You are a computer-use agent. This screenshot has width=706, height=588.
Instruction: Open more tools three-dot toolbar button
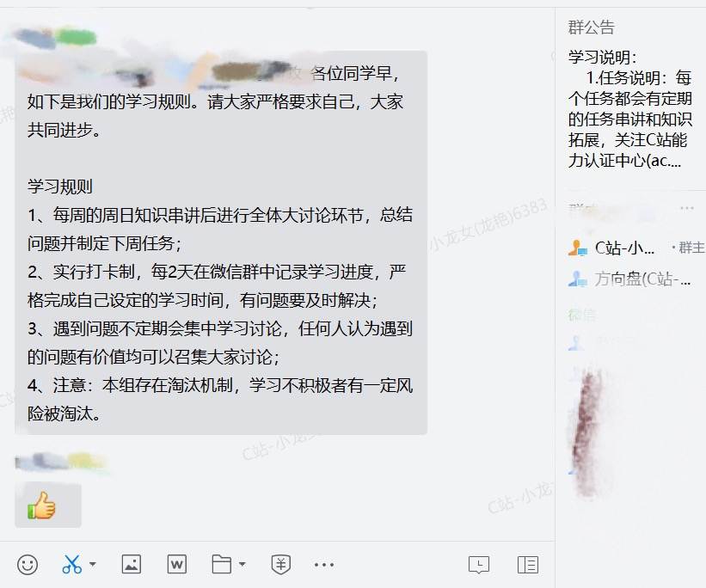point(324,565)
